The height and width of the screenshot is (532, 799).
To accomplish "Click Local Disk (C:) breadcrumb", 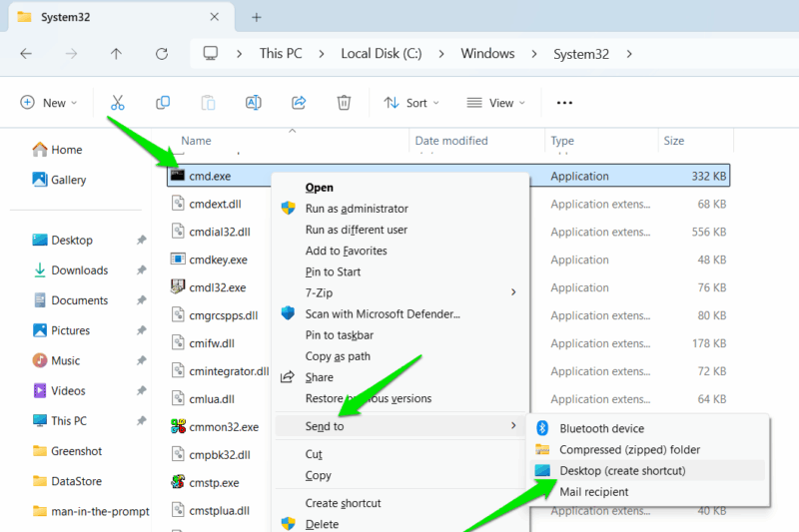I will (x=382, y=54).
